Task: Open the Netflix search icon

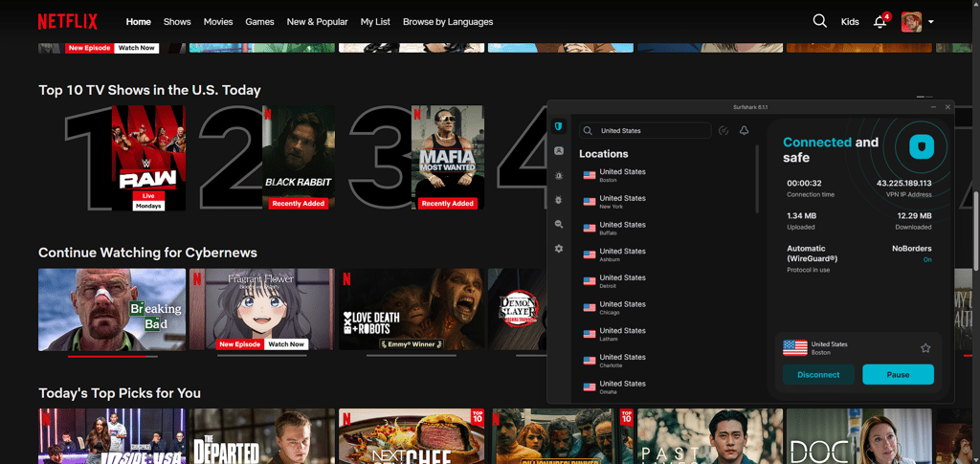Action: pos(819,21)
